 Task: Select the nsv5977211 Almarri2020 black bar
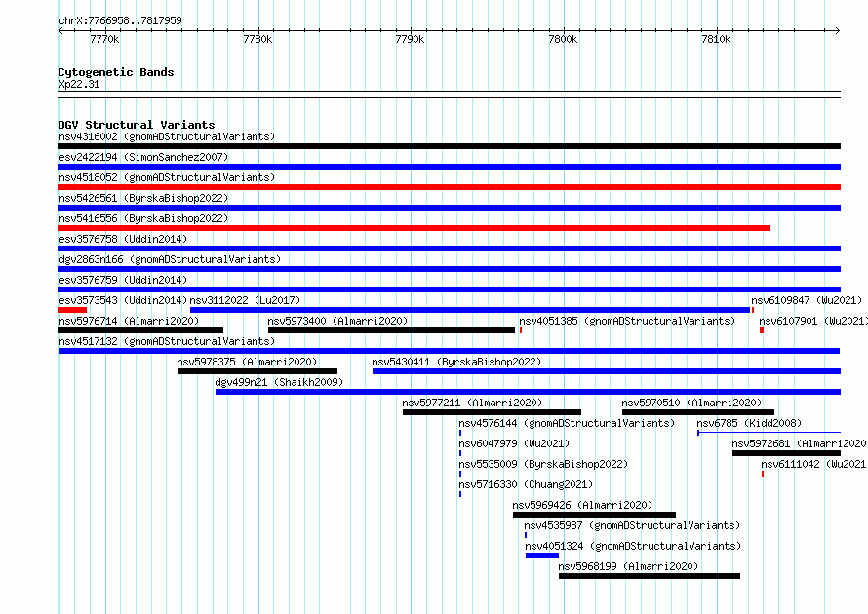493,412
